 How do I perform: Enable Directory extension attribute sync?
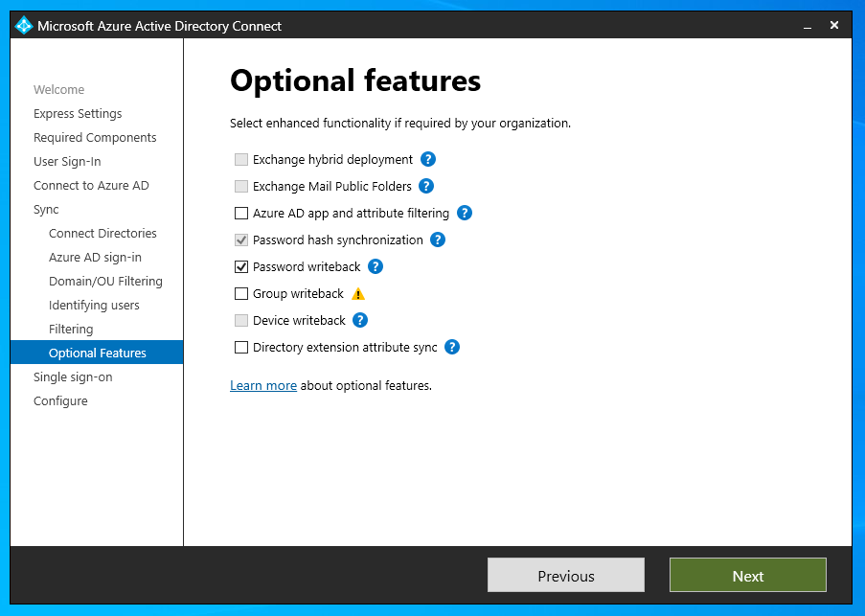[241, 348]
